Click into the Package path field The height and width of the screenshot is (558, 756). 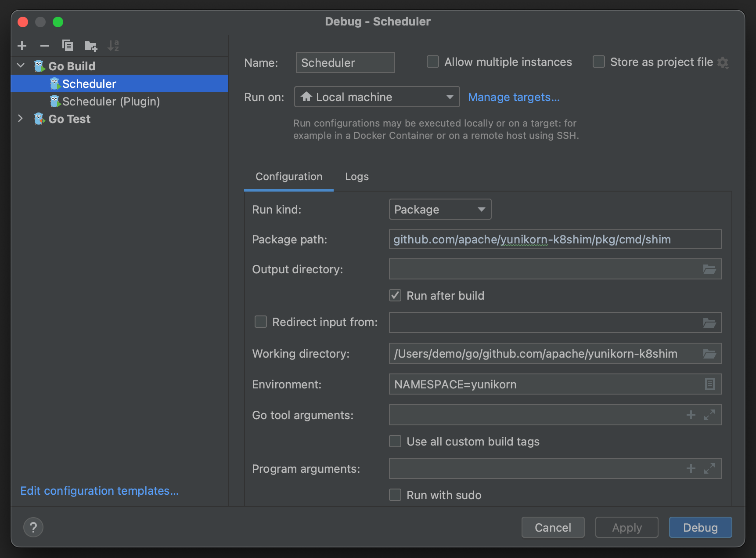554,239
